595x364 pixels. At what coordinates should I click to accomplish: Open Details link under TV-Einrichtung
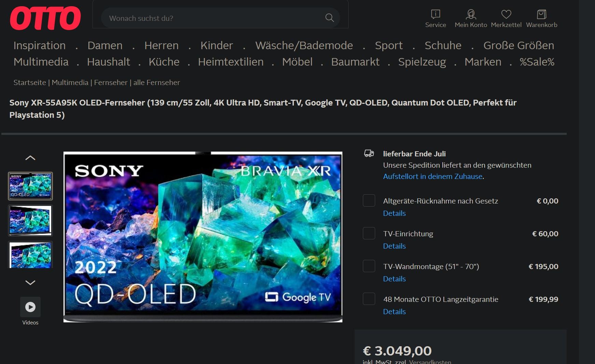(394, 246)
